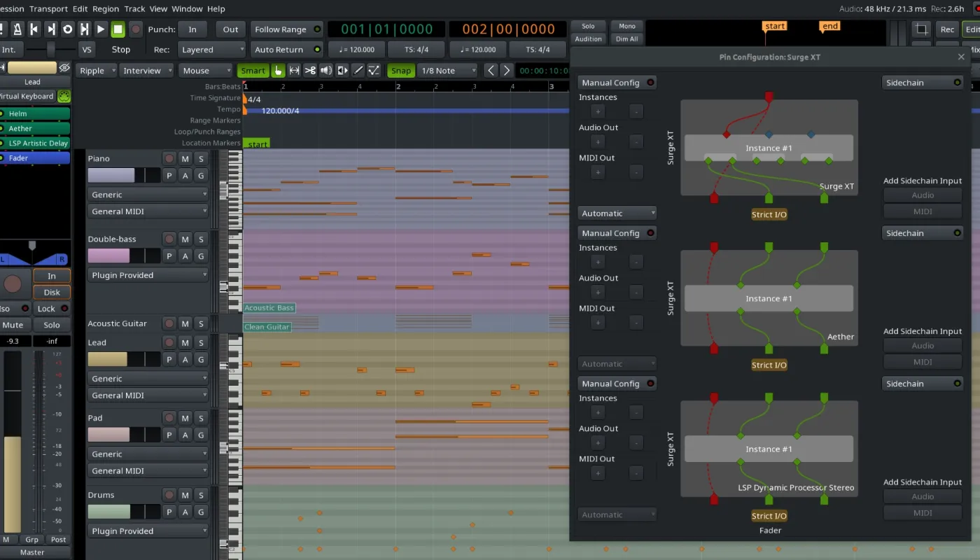980x560 pixels.
Task: Go to the next snap point arrow
Action: click(506, 71)
